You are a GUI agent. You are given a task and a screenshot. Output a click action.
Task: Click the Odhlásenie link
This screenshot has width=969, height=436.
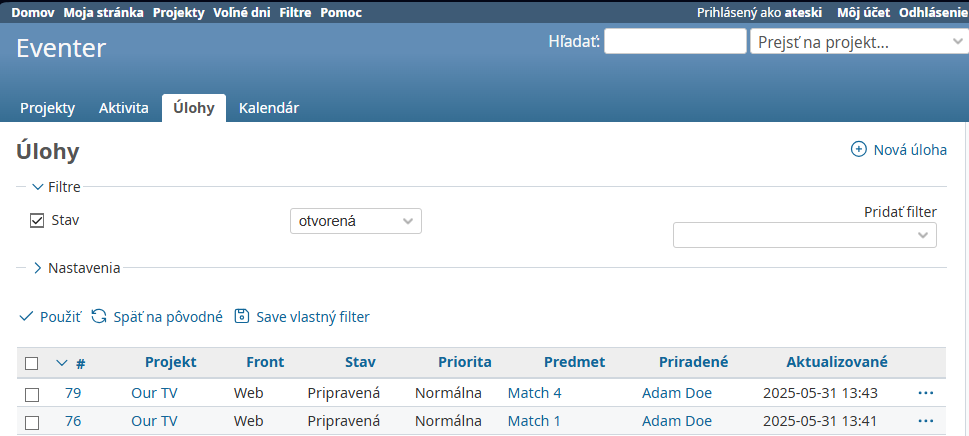(x=933, y=12)
